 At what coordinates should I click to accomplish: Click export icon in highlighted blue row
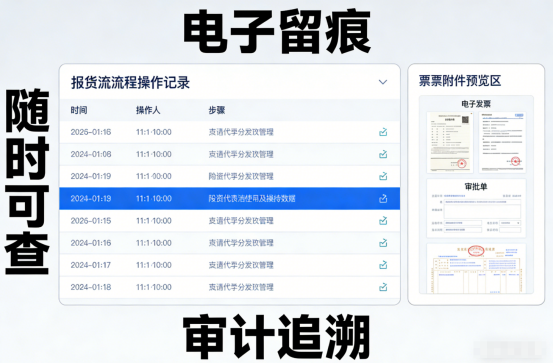pos(383,199)
